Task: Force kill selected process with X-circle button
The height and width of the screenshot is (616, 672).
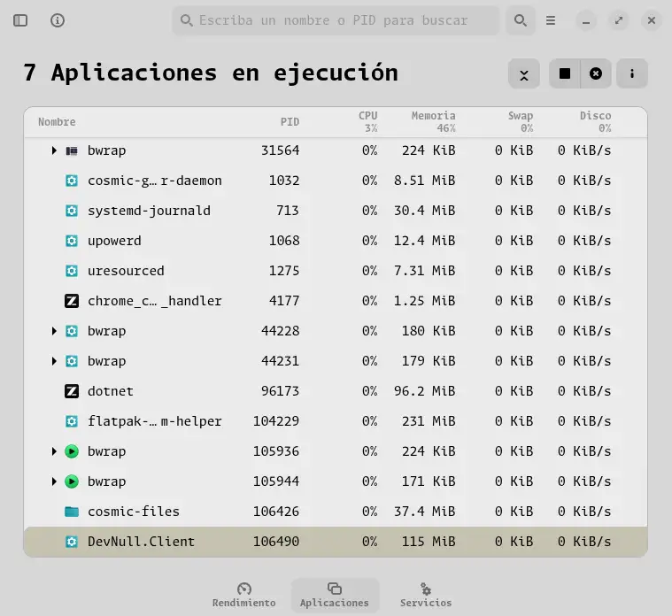Action: (x=596, y=73)
